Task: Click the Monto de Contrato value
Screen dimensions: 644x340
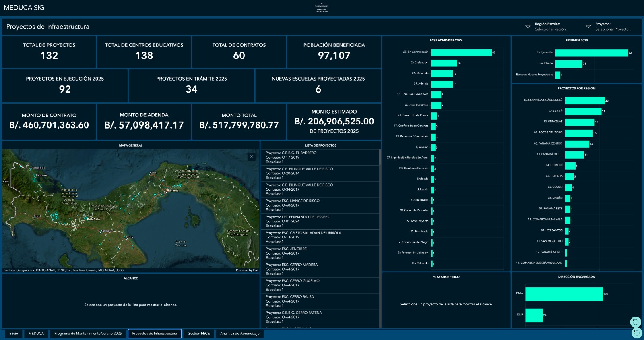Action: point(49,125)
